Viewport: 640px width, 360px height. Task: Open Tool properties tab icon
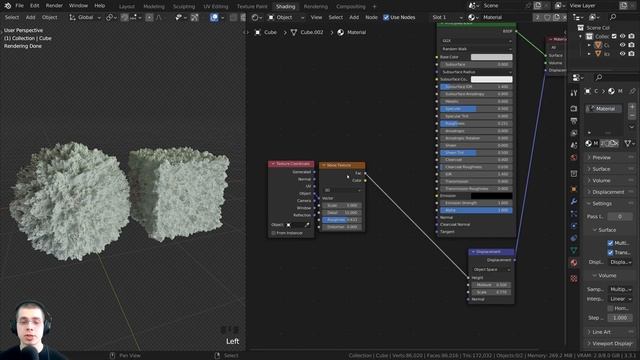coord(574,93)
